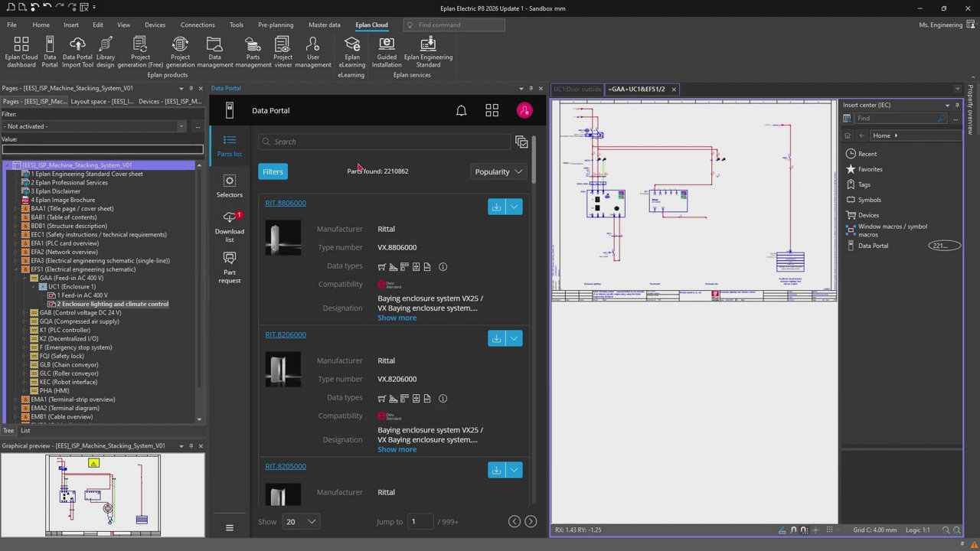Open Selectors in Data Portal sidebar
The image size is (980, 551).
click(229, 186)
